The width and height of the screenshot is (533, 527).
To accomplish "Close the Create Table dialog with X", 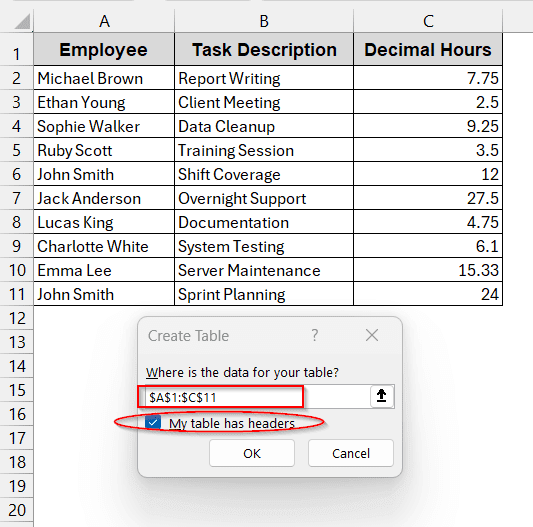I will 372,336.
